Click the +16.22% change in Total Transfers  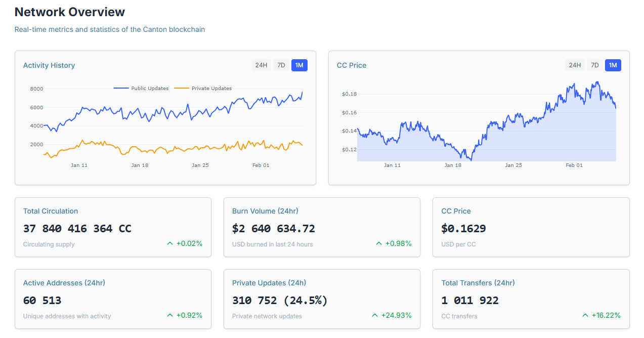[606, 315]
